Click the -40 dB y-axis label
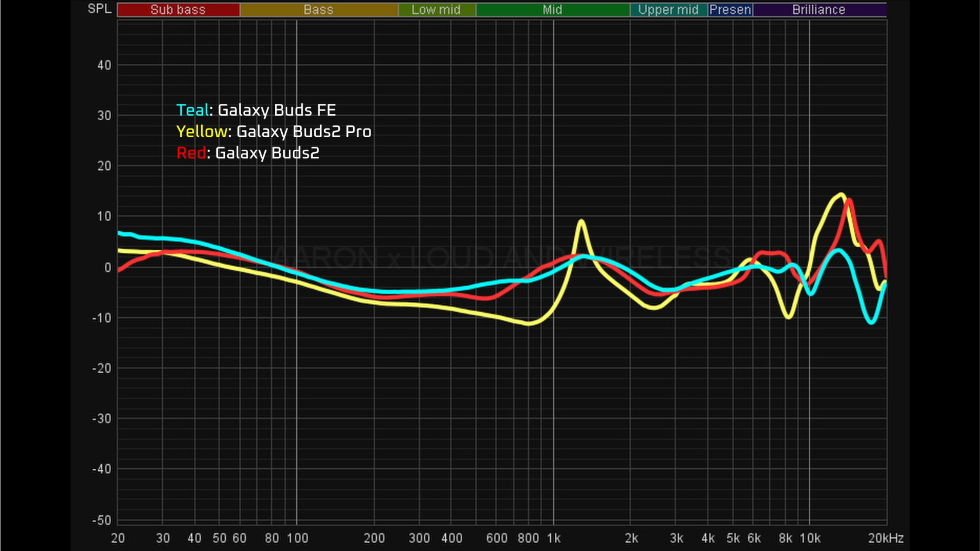The height and width of the screenshot is (551, 980). coord(102,469)
